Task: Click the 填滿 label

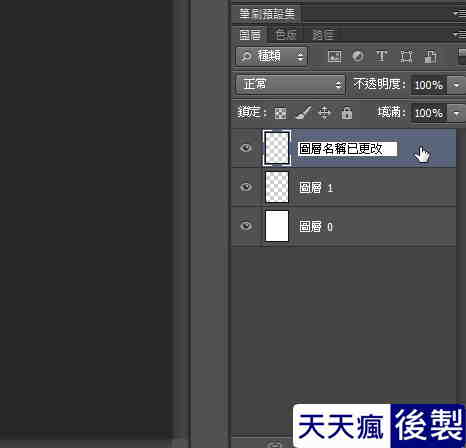Action: 391,113
